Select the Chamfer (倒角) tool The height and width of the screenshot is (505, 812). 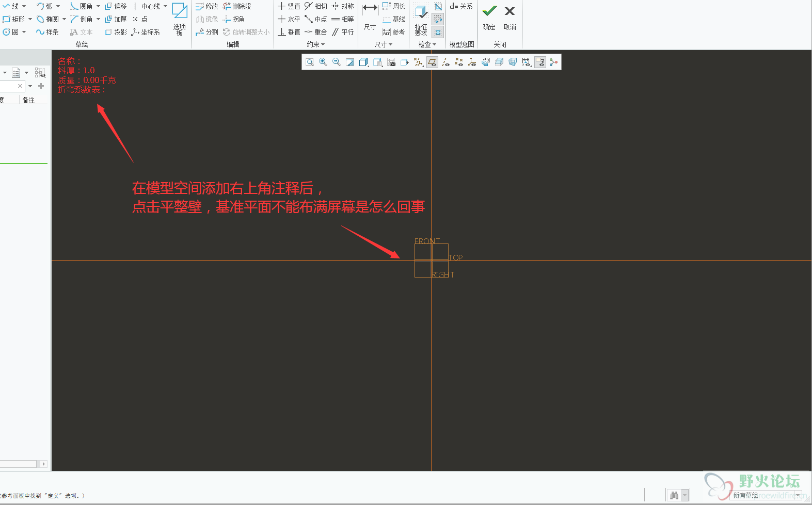click(x=82, y=19)
